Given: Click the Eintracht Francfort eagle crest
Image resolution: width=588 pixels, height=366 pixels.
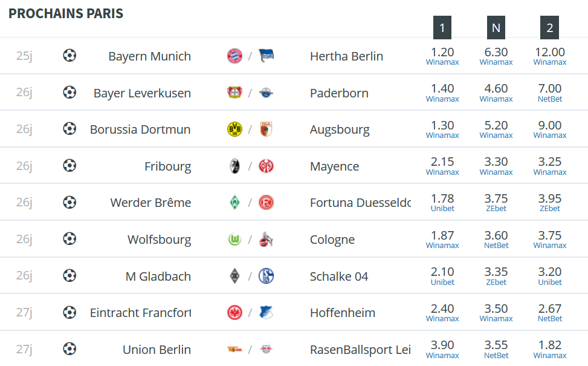Looking at the screenshot, I should coord(234,312).
